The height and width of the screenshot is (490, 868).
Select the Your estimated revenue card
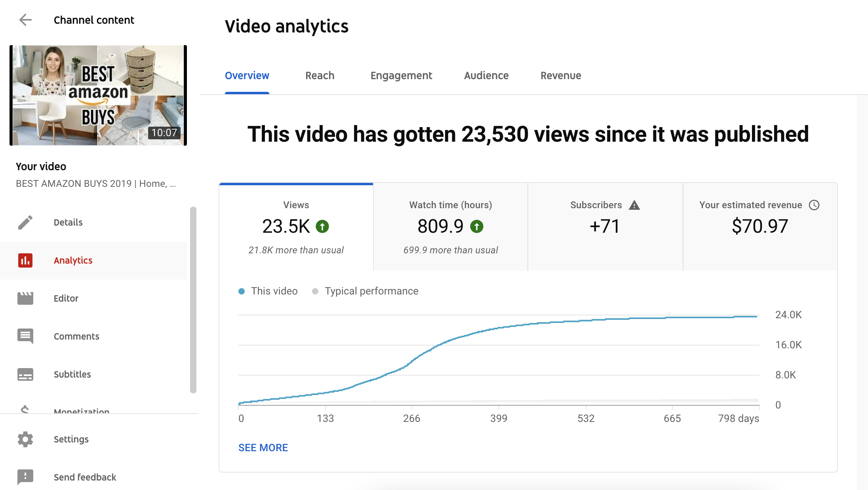(x=760, y=227)
